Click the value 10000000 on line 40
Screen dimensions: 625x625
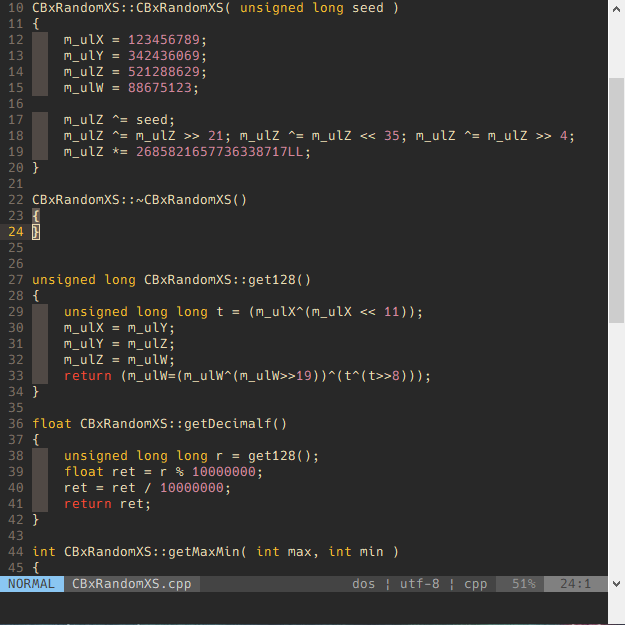click(x=192, y=487)
